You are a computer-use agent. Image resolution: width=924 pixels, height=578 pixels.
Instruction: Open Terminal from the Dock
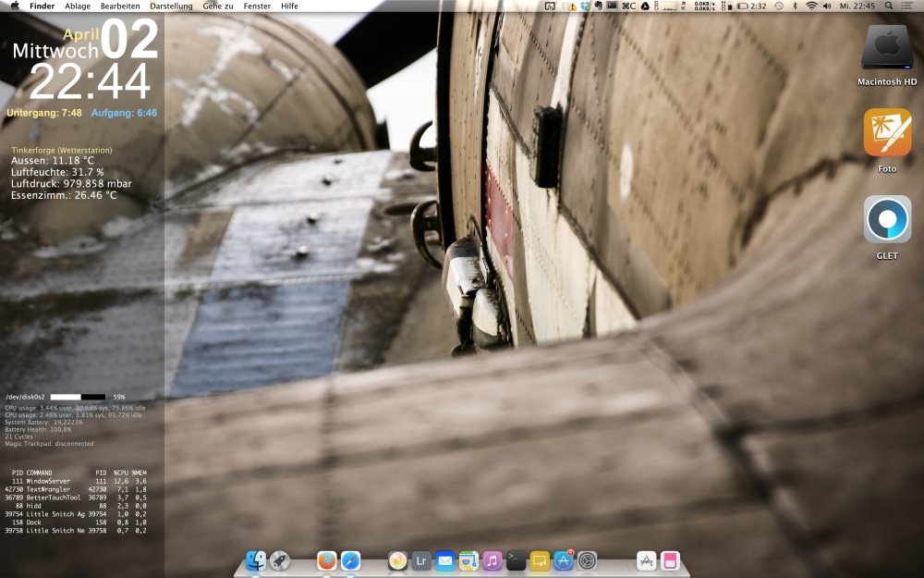[517, 560]
